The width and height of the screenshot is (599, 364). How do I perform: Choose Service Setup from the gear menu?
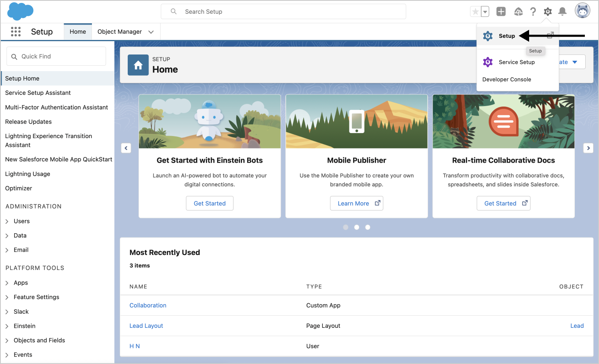[x=517, y=62]
